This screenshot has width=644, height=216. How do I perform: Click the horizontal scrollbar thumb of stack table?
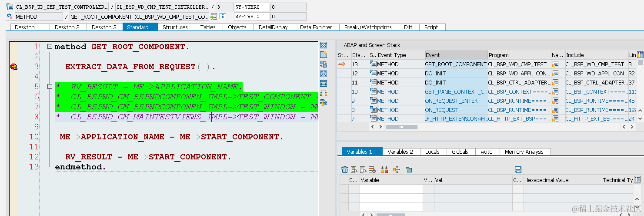401,127
